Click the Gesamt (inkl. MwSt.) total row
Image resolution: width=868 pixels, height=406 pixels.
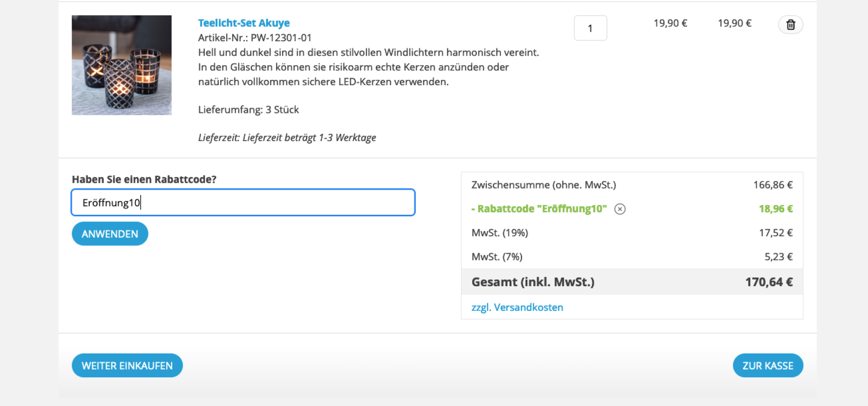533,282
